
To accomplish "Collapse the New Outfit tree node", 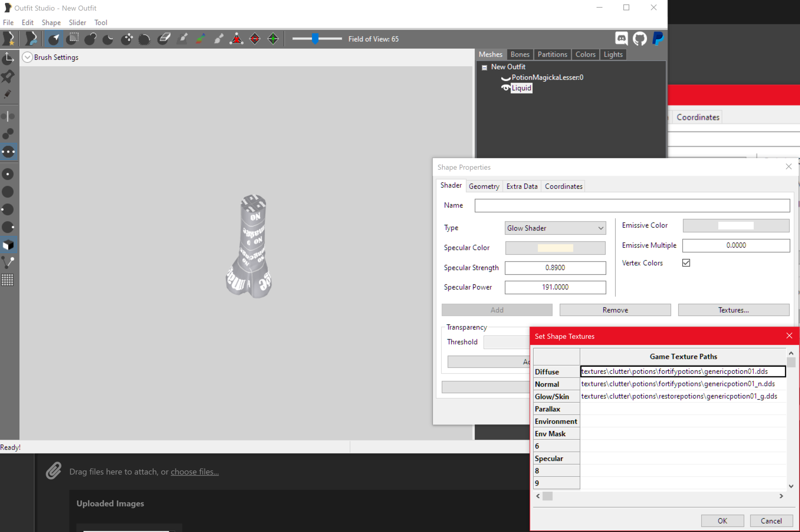I will [x=484, y=67].
